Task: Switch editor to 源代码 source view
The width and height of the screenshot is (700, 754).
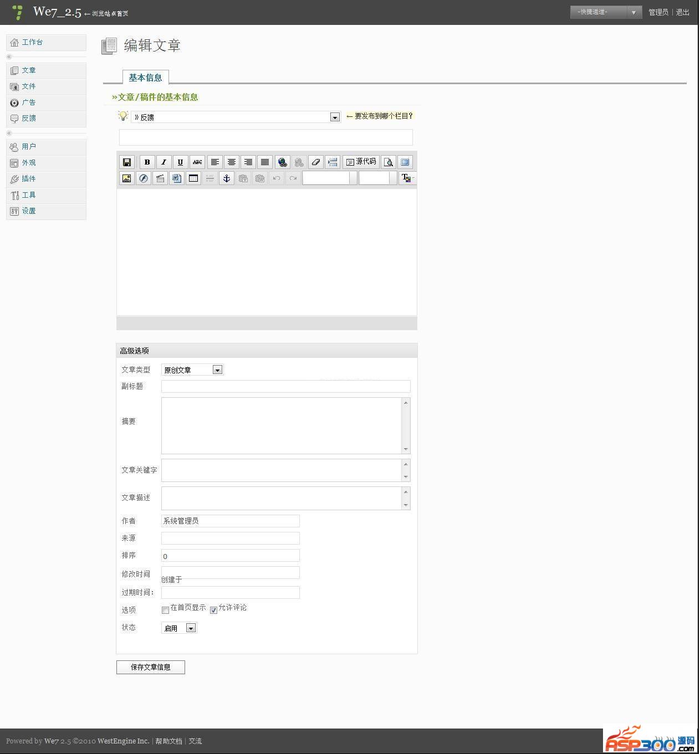Action: 361,162
